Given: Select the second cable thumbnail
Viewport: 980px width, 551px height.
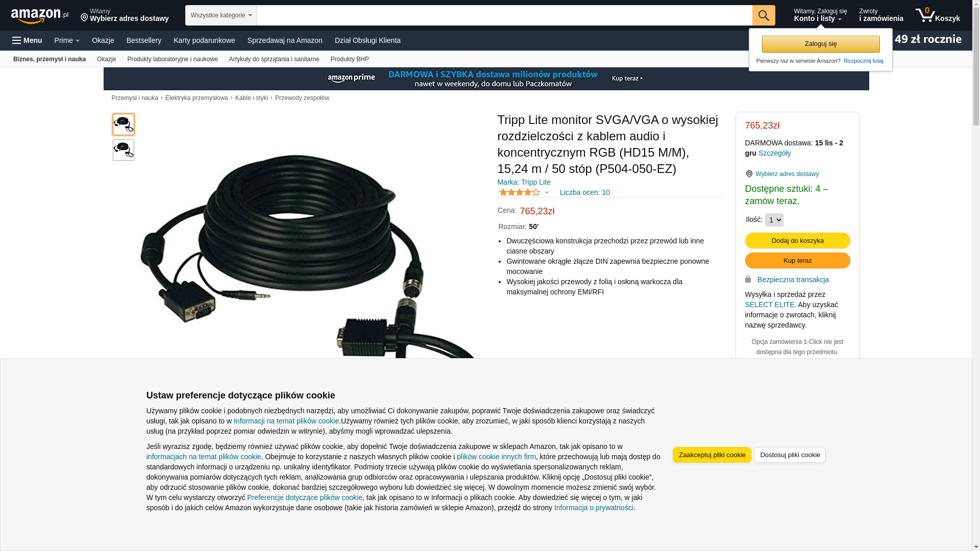Looking at the screenshot, I should [x=124, y=150].
